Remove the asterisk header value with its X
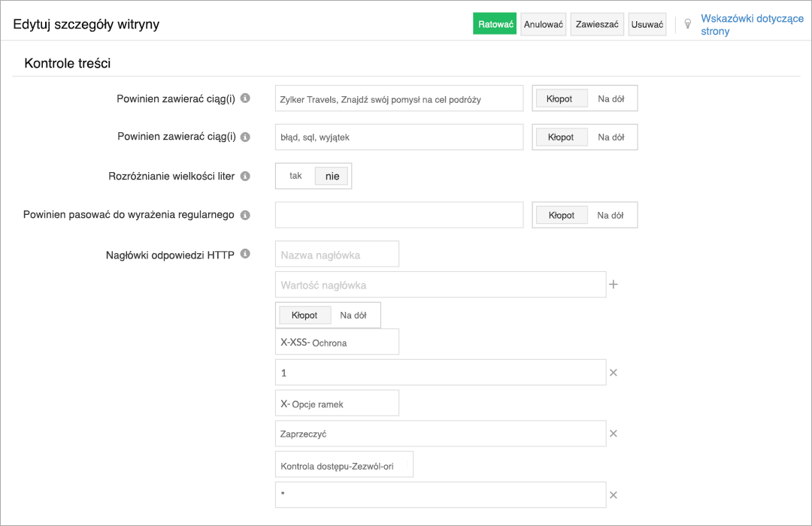Screen dimensions: 812x526 (614, 494)
